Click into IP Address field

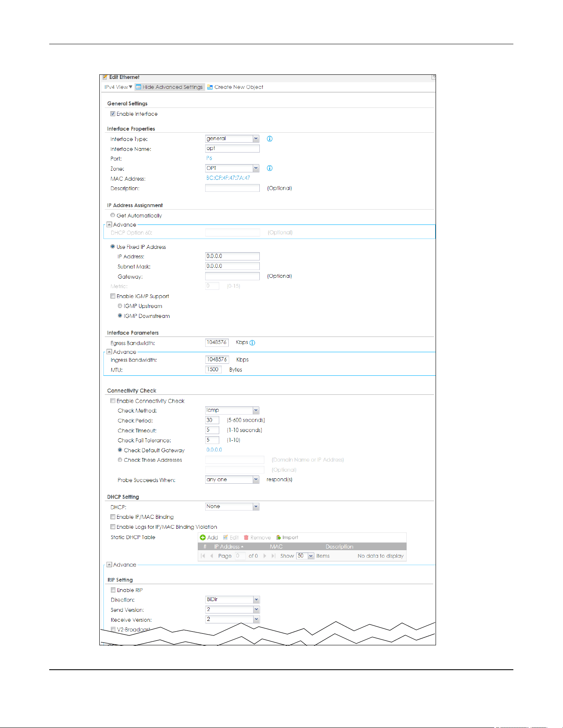pyautogui.click(x=232, y=256)
